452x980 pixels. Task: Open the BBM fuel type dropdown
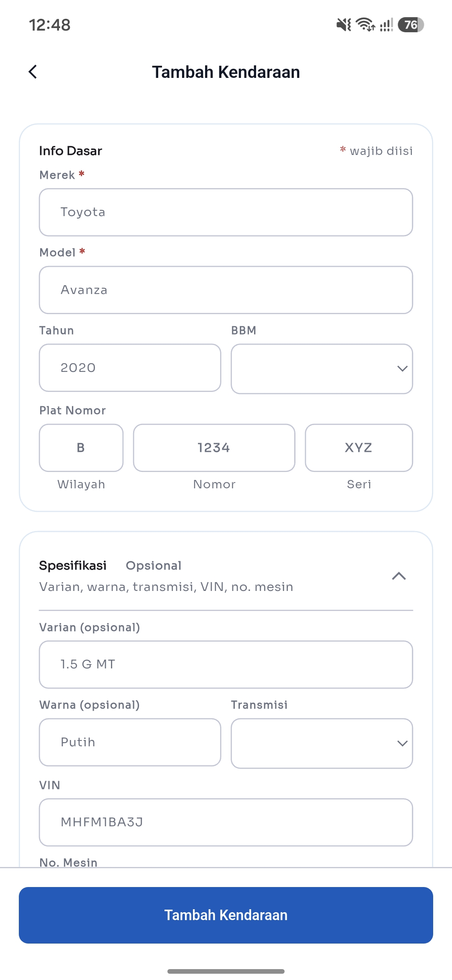pyautogui.click(x=322, y=369)
